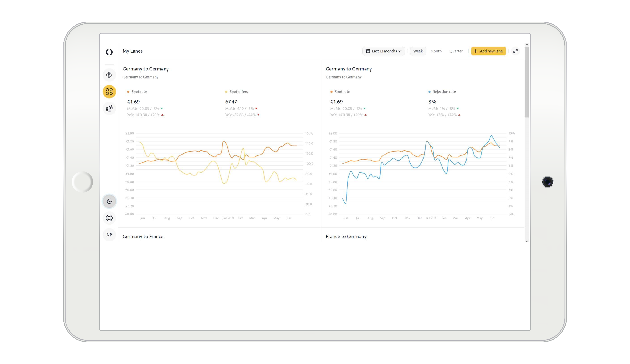This screenshot has height=364, width=630.
Task: Toggle dark mode moon icon
Action: click(x=109, y=201)
